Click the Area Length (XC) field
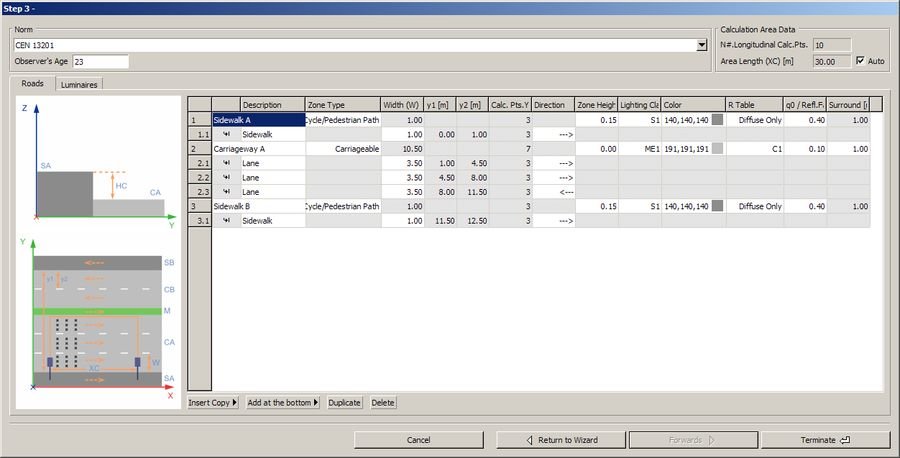 832,61
